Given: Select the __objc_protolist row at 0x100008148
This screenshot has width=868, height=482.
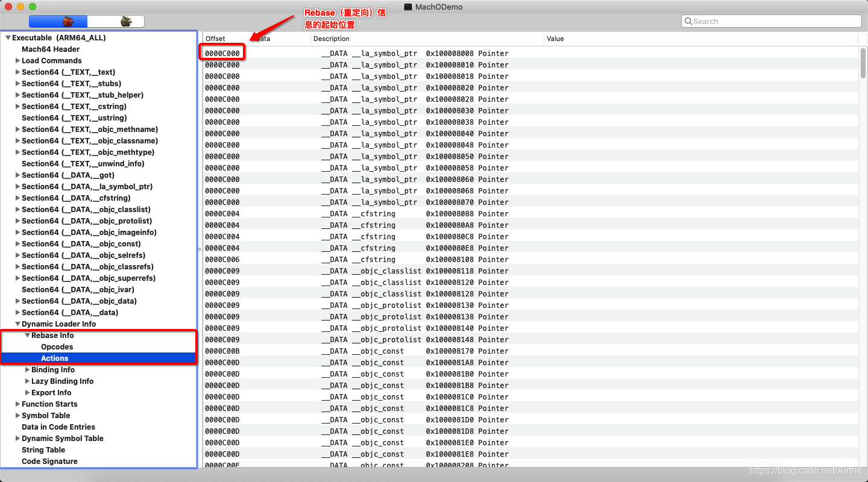Looking at the screenshot, I should [x=530, y=340].
